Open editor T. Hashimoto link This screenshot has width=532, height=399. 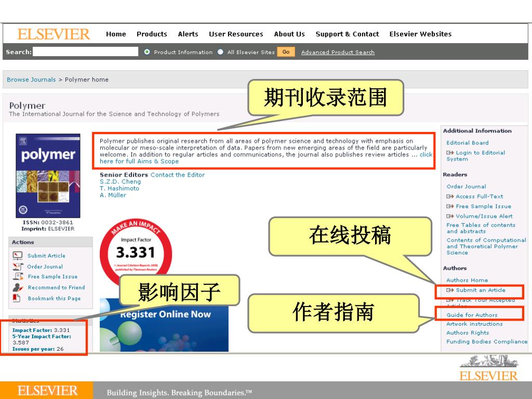[119, 188]
